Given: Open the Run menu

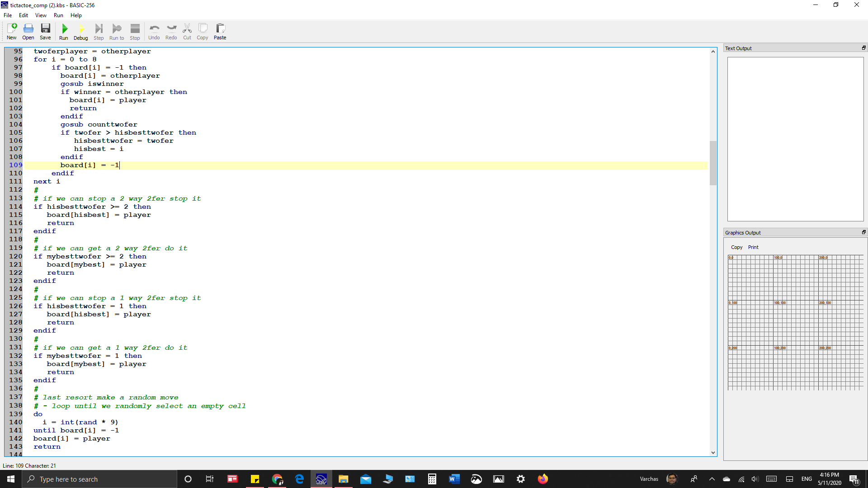Looking at the screenshot, I should [x=58, y=15].
